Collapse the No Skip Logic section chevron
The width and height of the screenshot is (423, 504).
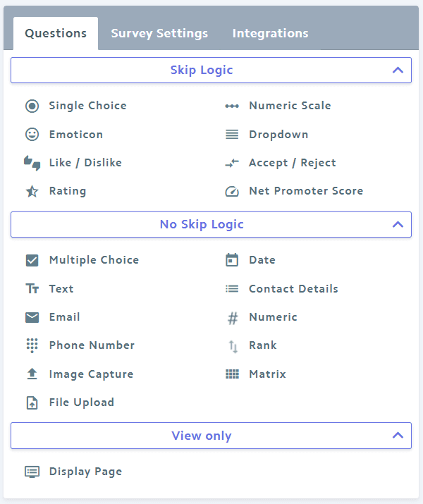(x=398, y=224)
